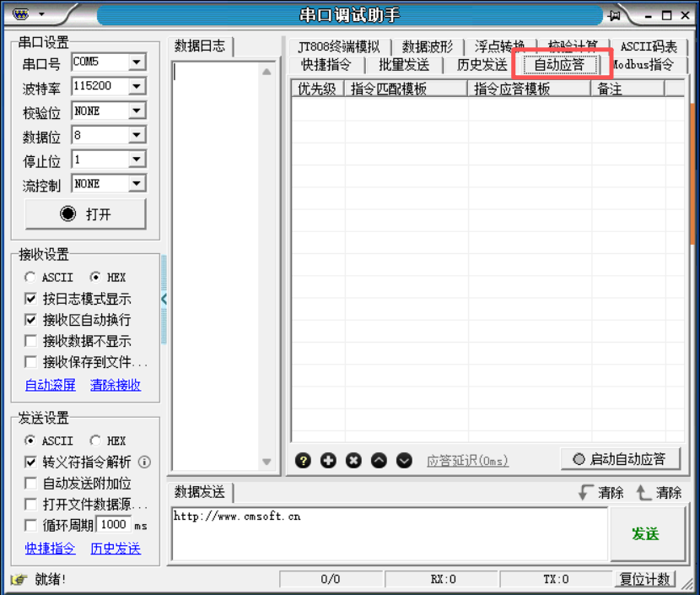700x595 pixels.
Task: Click the green 发送 button
Action: [647, 533]
